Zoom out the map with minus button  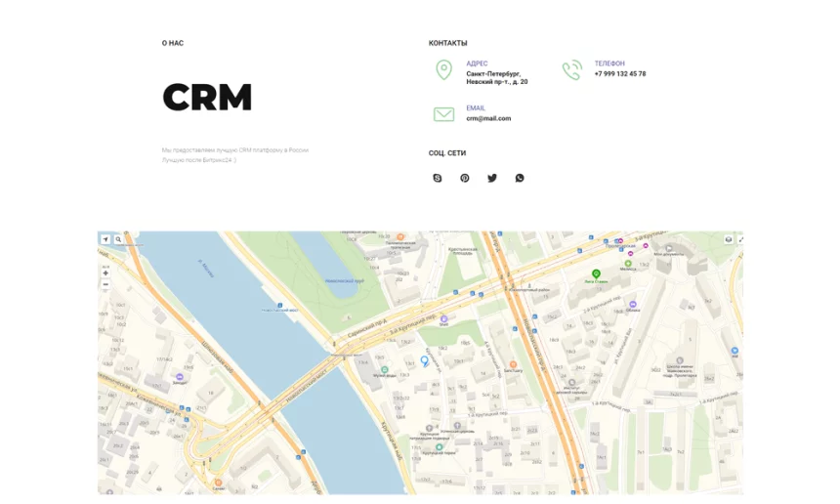[x=105, y=285]
